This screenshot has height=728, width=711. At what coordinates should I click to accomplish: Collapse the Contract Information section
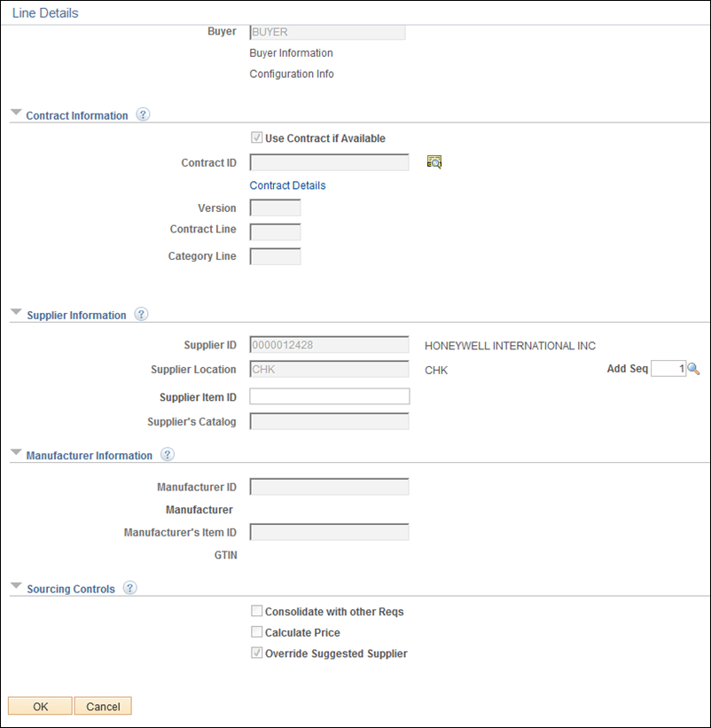point(16,113)
